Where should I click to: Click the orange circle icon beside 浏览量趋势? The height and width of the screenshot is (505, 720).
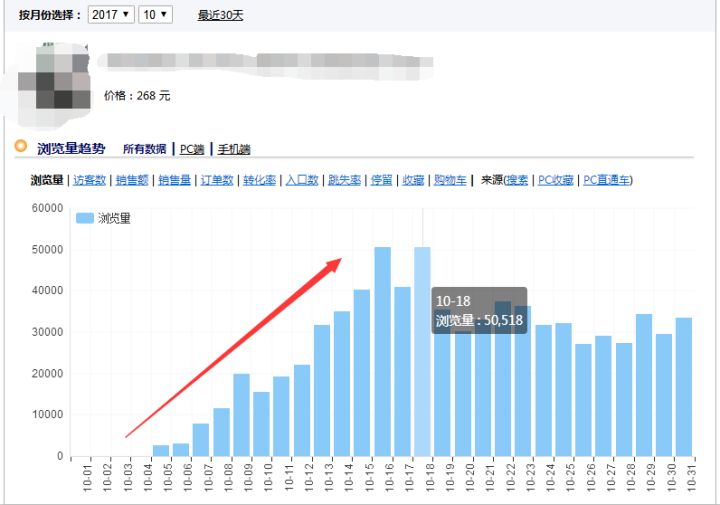(x=21, y=147)
